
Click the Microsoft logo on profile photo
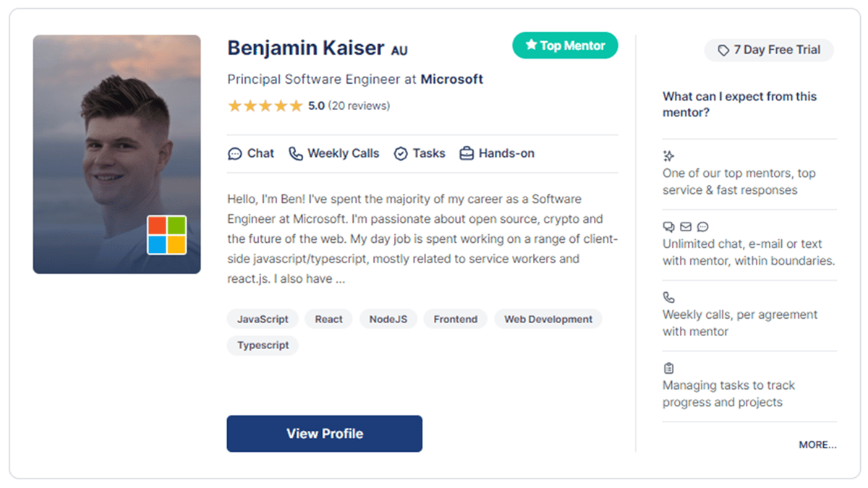166,235
